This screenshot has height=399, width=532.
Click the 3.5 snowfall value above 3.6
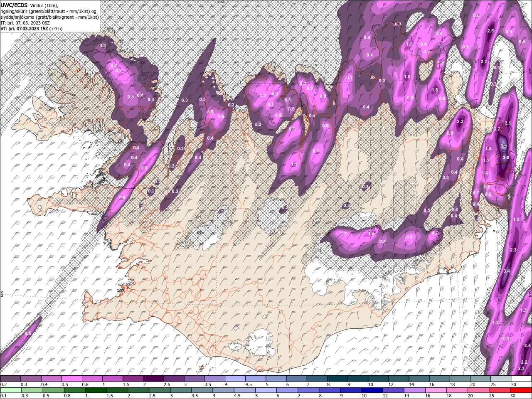coord(504,146)
